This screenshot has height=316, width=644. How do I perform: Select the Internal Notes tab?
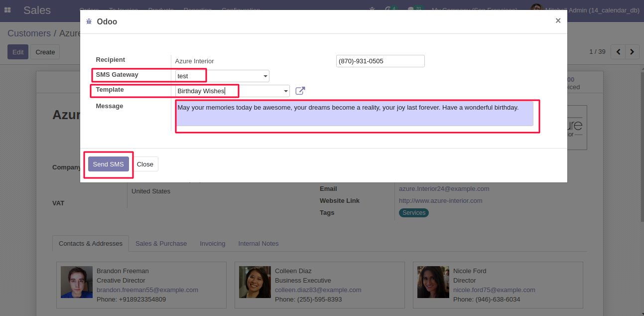coord(258,243)
